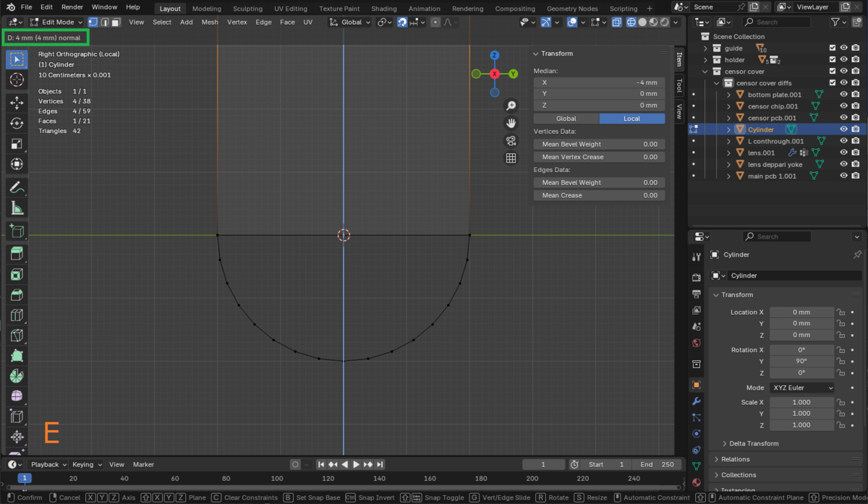Screen dimensions: 868x504
Task: Select the 3D Cursor tool
Action: (x=17, y=80)
